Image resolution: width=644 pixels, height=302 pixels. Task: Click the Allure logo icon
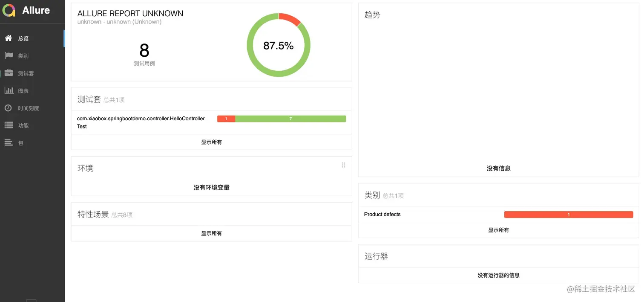click(x=9, y=10)
